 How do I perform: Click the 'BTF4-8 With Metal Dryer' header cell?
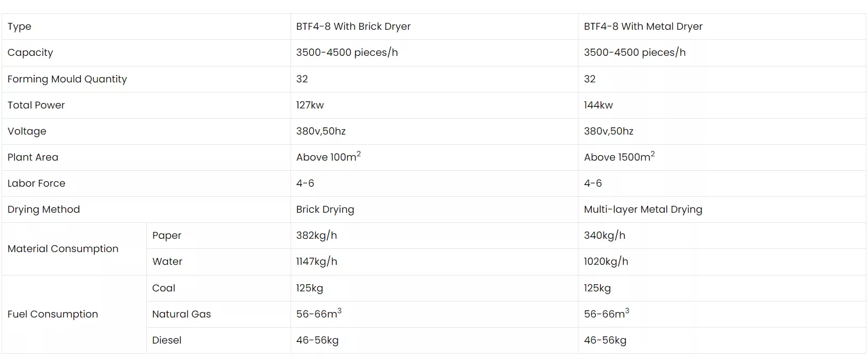coord(643,27)
